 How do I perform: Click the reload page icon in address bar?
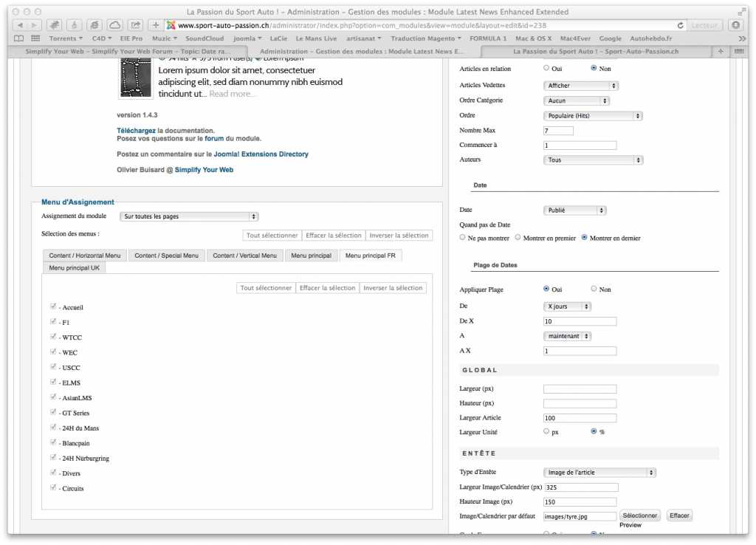[x=679, y=25]
